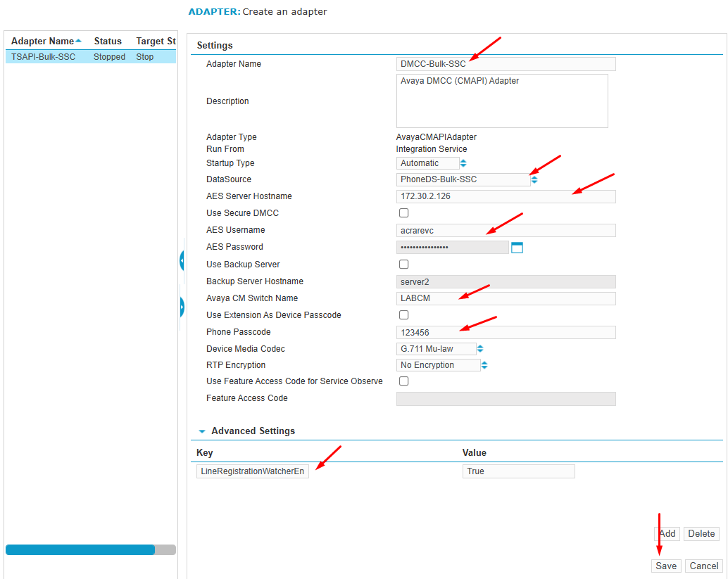Open the G.711 Mu-law codec dropdown
Screen dimensions: 728x579
pyautogui.click(x=436, y=349)
